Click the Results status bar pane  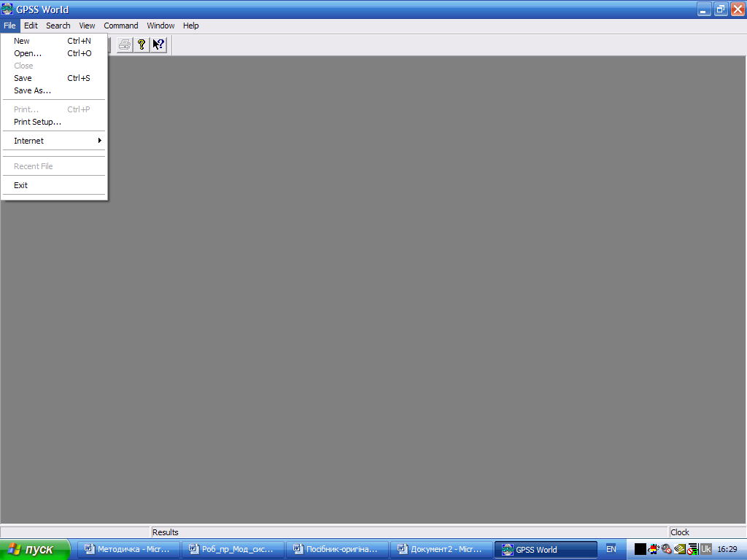point(410,532)
